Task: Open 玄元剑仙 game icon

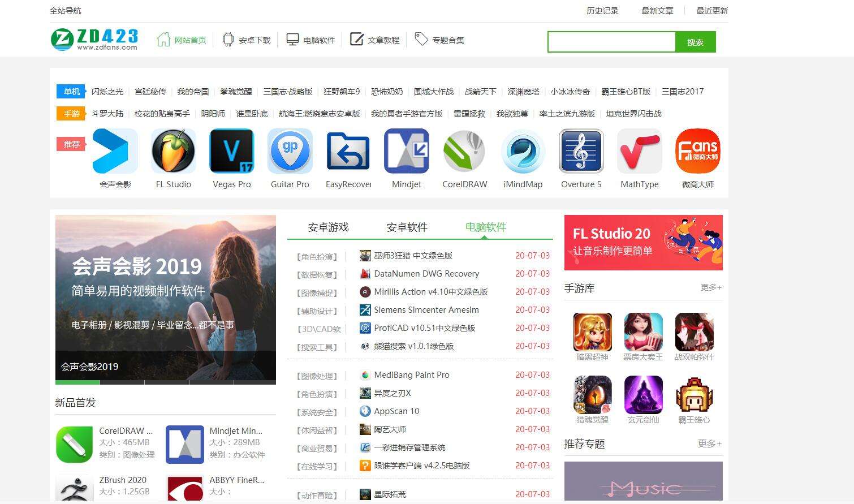Action: pyautogui.click(x=644, y=395)
